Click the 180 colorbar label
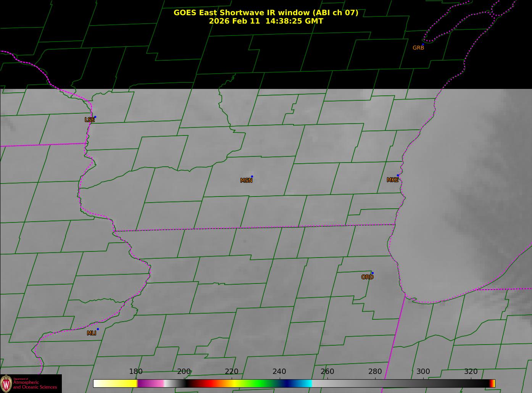The width and height of the screenshot is (532, 393). (135, 371)
